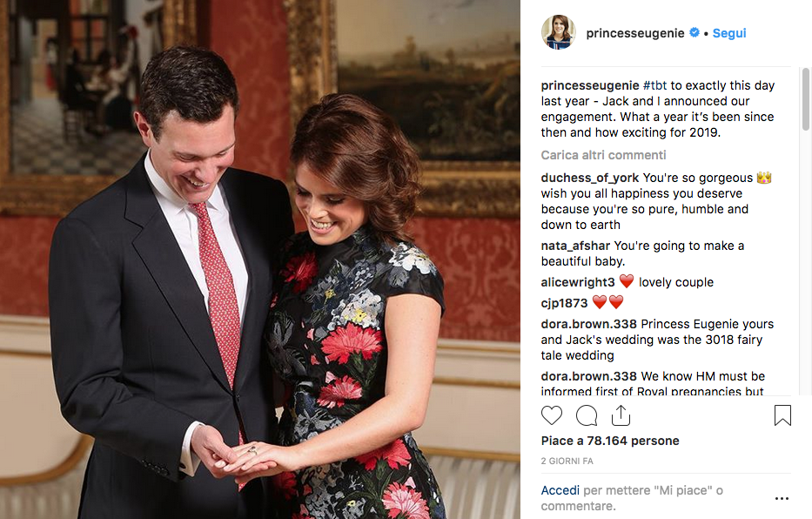This screenshot has height=519, width=812.
Task: Open dora.brown.338 profile from wedding comment
Action: (x=589, y=324)
